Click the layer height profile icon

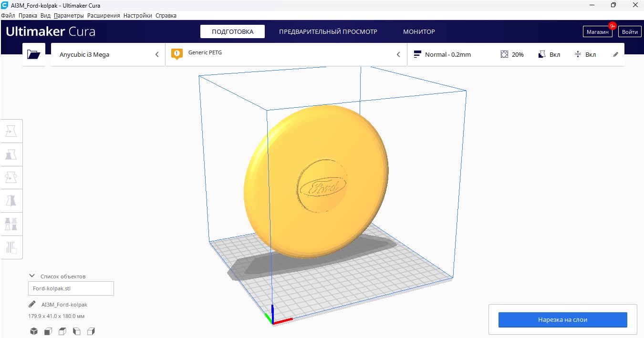click(x=418, y=54)
